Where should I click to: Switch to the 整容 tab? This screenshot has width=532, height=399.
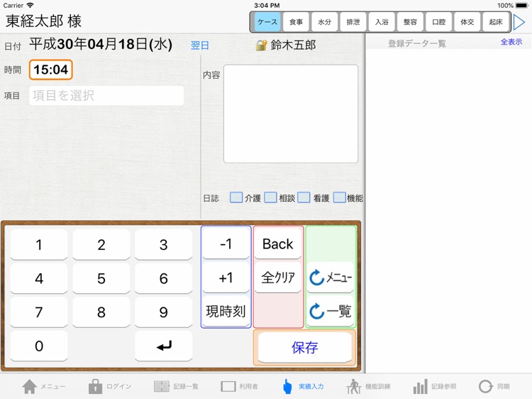[410, 22]
